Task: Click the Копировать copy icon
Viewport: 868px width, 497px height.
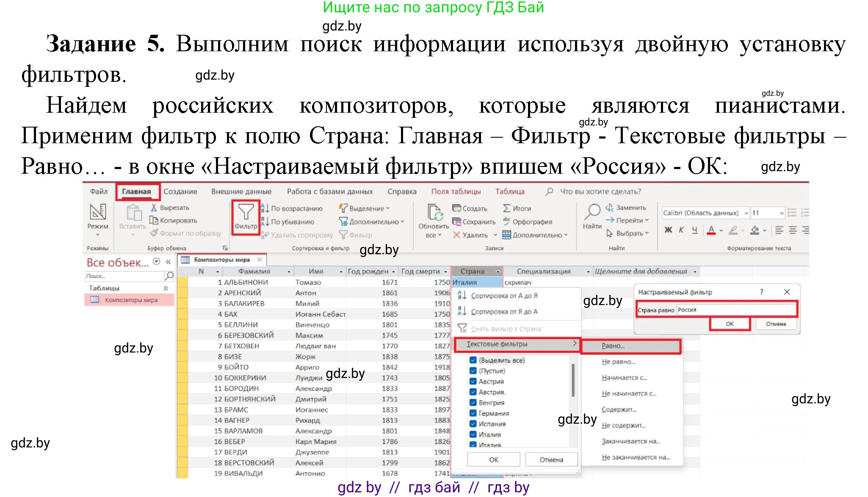Action: click(154, 221)
